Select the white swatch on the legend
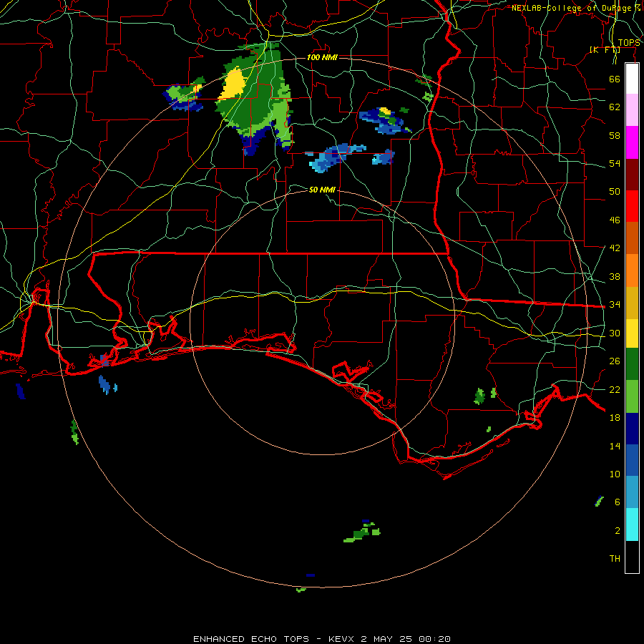 (x=632, y=79)
